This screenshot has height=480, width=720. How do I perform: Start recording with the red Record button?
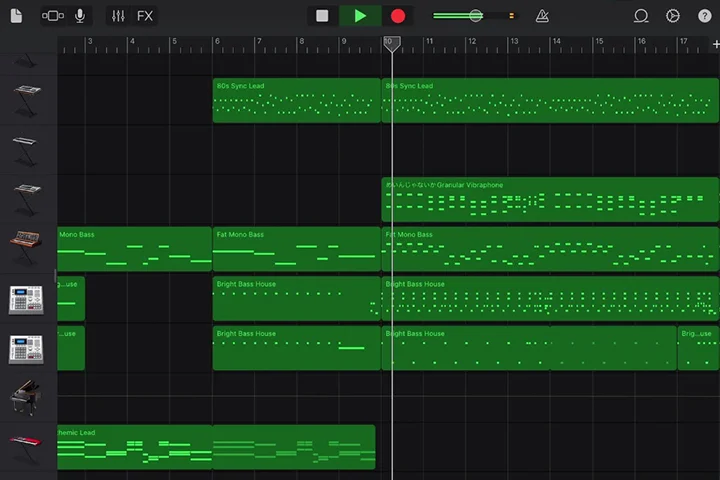(x=398, y=16)
